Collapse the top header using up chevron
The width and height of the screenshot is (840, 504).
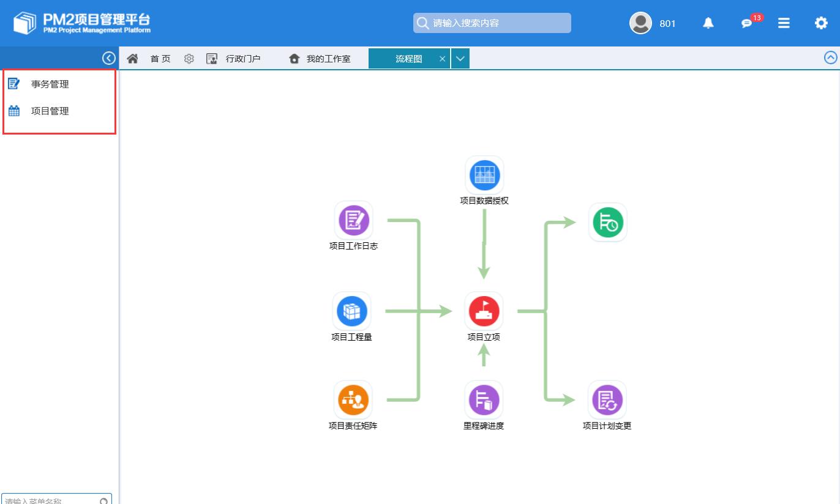[830, 57]
